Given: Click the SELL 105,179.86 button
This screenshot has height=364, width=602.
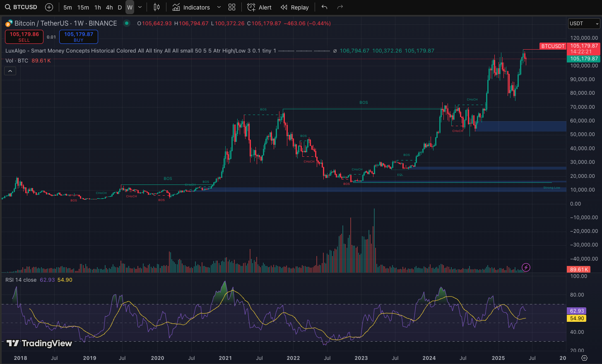Looking at the screenshot, I should (x=24, y=37).
